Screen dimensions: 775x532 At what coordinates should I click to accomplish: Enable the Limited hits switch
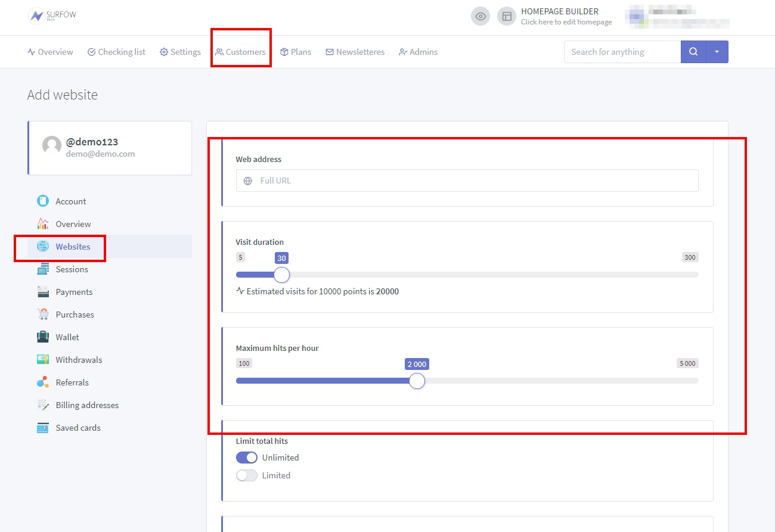pos(247,475)
